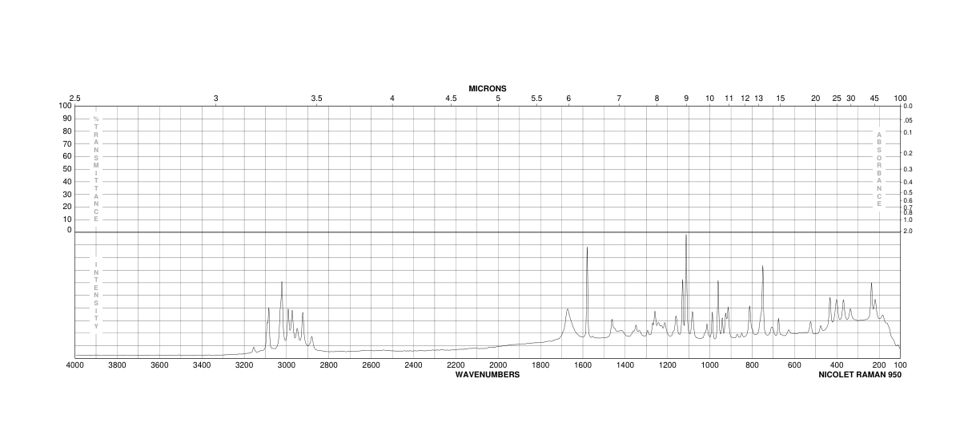Select the 600 wavenumber tick label

pos(794,365)
